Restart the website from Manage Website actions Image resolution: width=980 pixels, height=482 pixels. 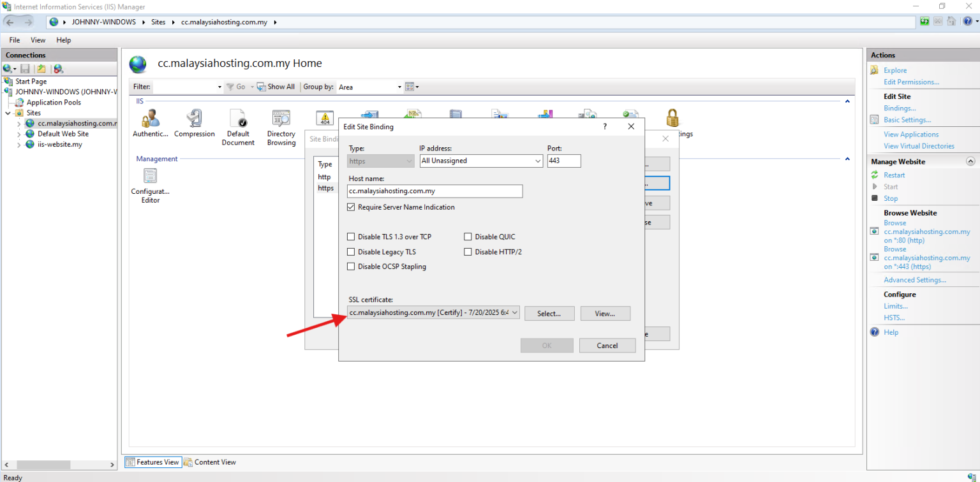pos(895,175)
